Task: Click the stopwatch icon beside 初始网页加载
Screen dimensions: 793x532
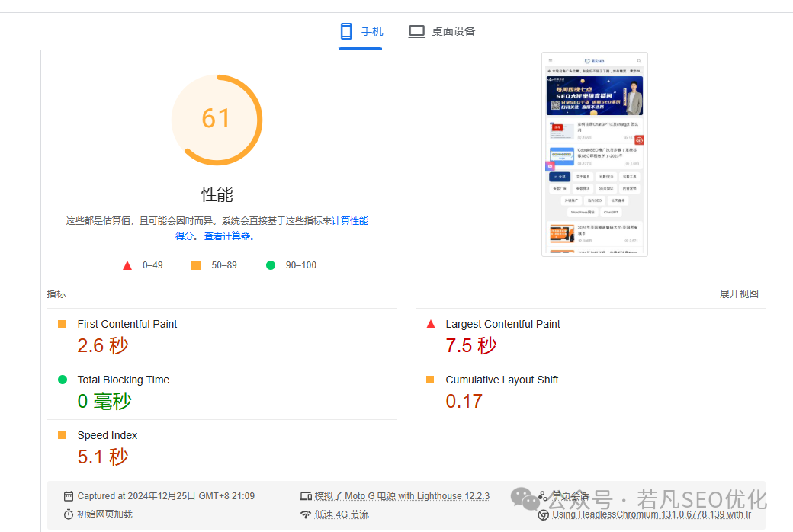Action: (x=69, y=514)
